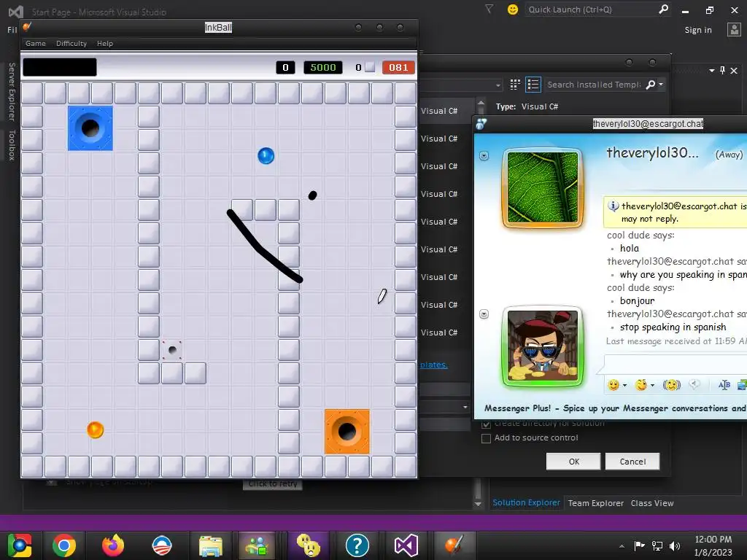Open File Explorer from the taskbar
This screenshot has height=560, width=747.
pos(211,545)
